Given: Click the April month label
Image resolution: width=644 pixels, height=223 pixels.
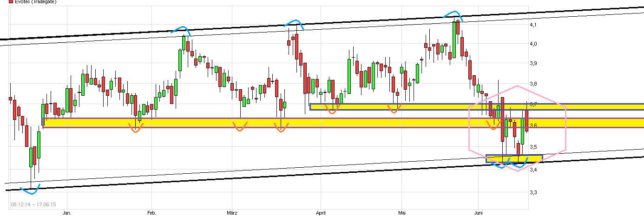Looking at the screenshot, I should [x=321, y=213].
